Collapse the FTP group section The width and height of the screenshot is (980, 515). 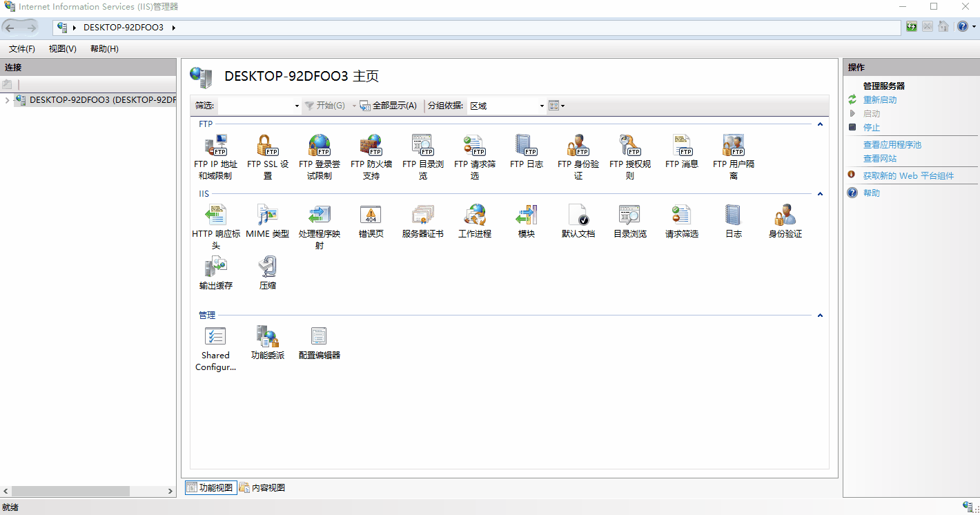pyautogui.click(x=820, y=124)
